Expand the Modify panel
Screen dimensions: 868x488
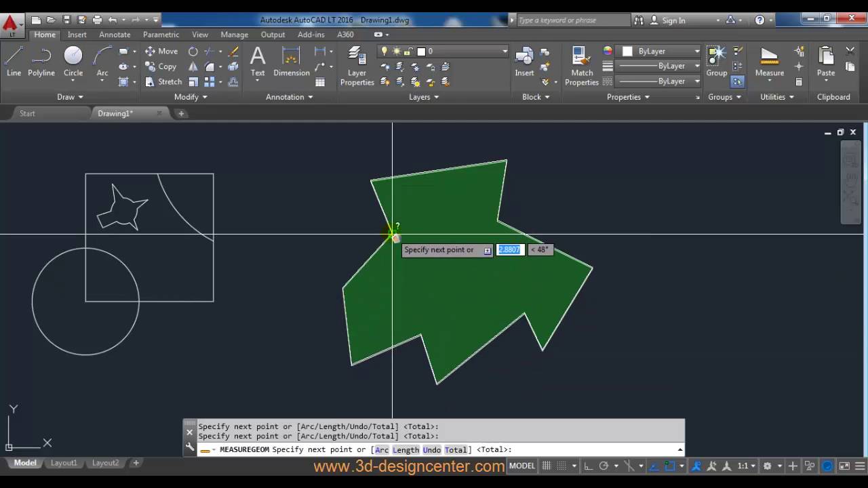click(x=191, y=97)
